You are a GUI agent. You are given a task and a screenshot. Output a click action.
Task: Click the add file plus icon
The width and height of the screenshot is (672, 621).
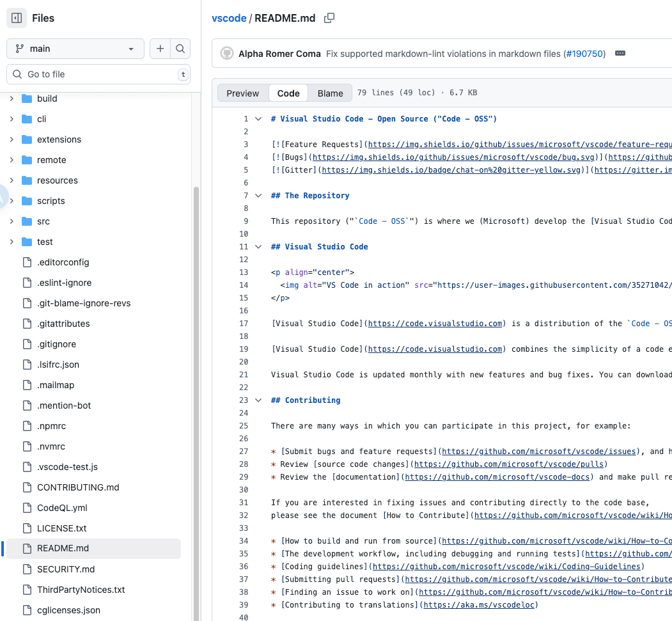[x=160, y=49]
